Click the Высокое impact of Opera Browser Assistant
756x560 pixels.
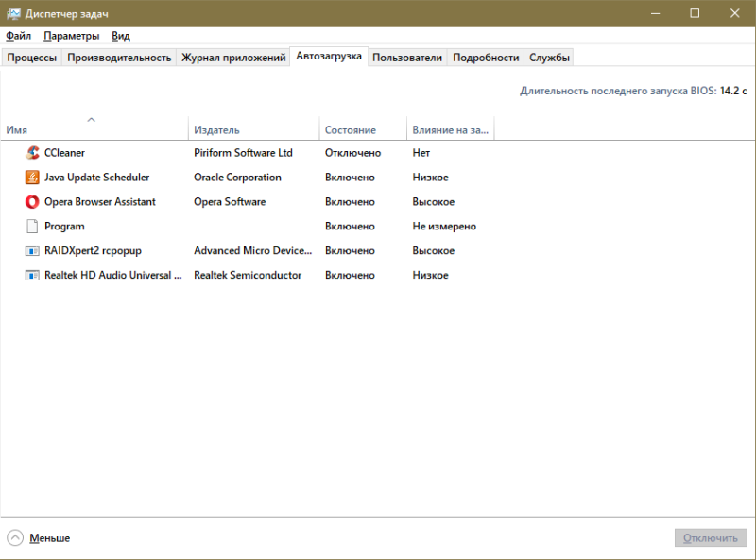(434, 202)
